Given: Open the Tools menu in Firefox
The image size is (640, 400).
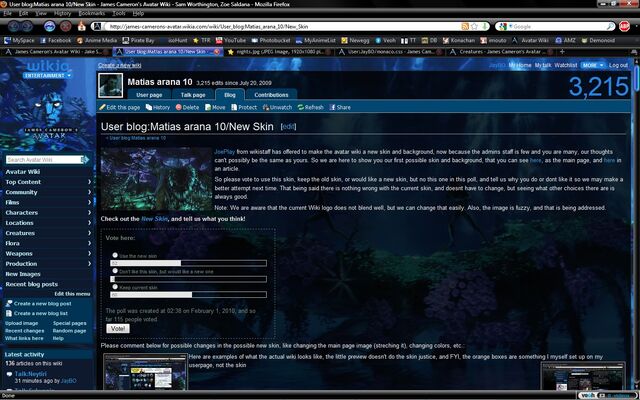Looking at the screenshot, I should pyautogui.click(x=119, y=13).
